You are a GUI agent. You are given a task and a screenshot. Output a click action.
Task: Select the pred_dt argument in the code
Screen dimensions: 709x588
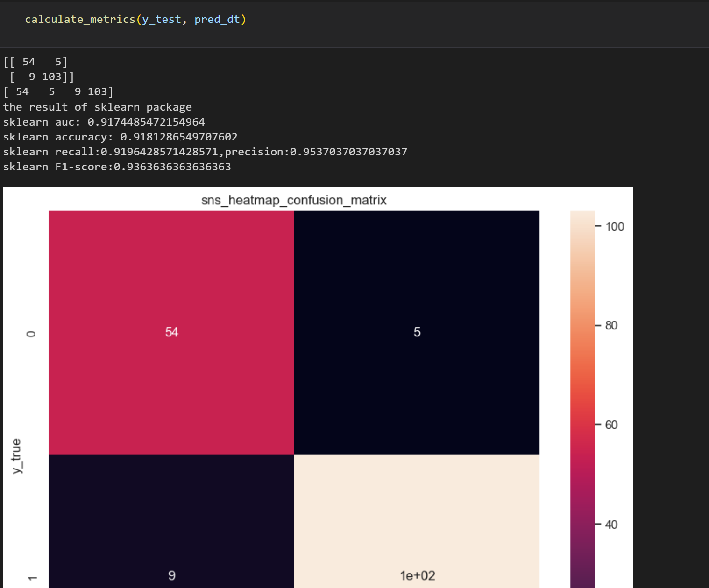tap(217, 20)
